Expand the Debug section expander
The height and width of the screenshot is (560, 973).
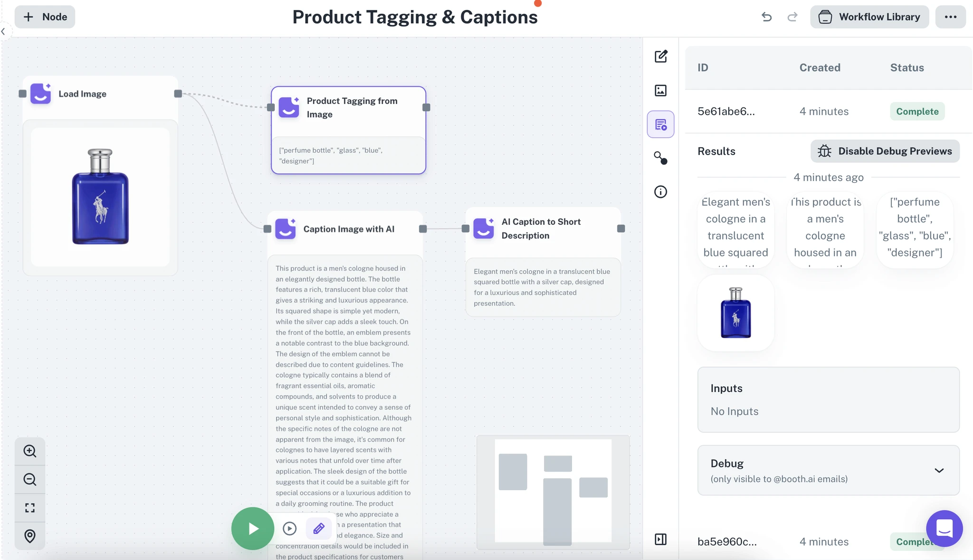(x=939, y=470)
